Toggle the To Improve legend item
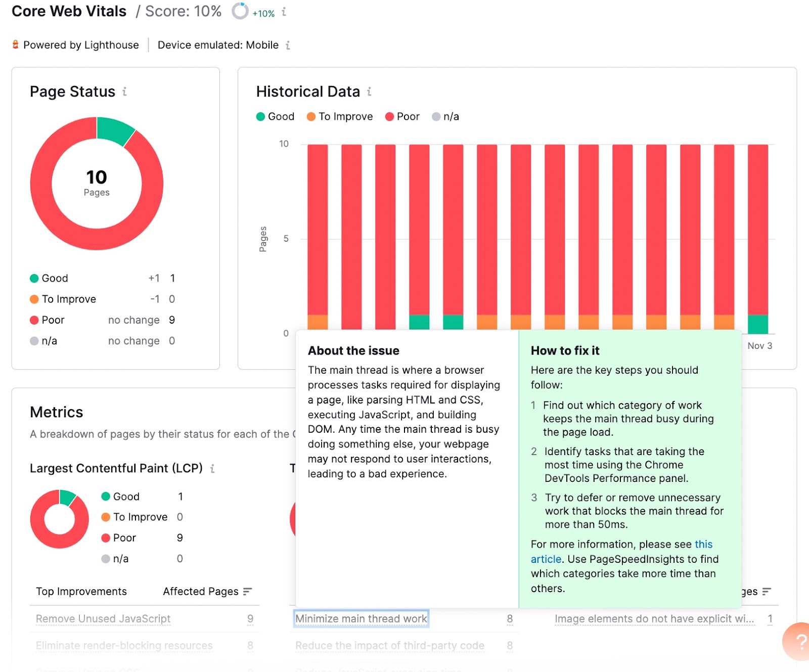The width and height of the screenshot is (809, 672). [339, 116]
